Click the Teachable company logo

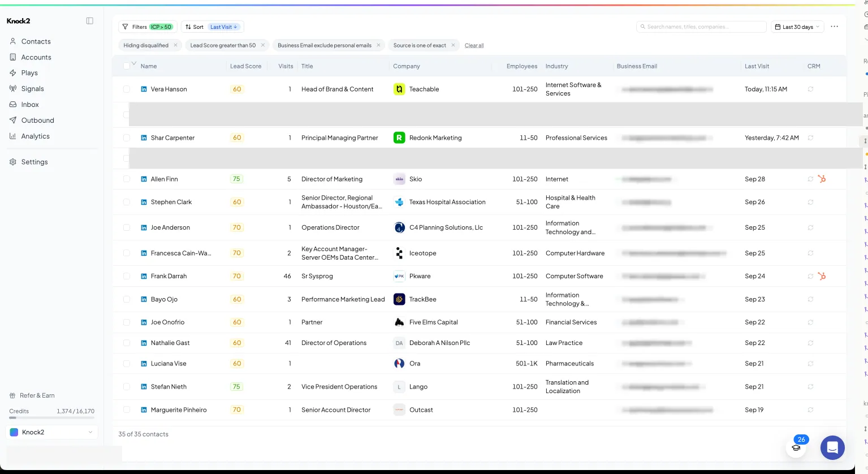coord(399,89)
